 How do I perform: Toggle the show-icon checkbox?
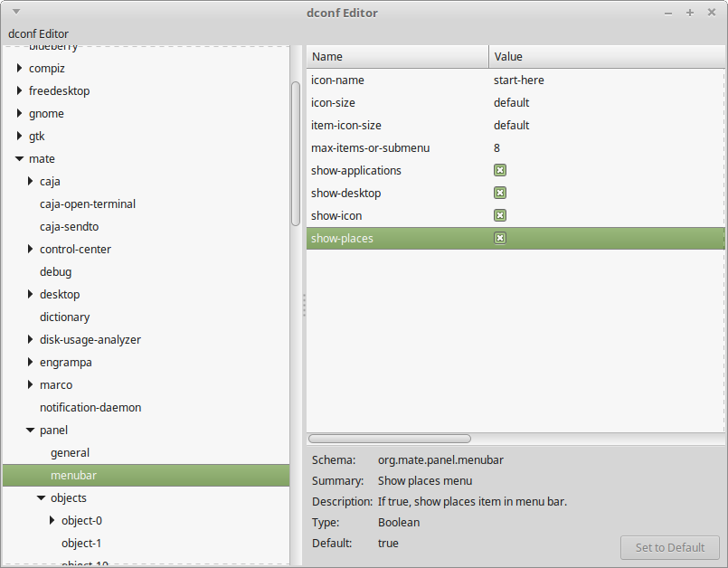click(x=500, y=215)
